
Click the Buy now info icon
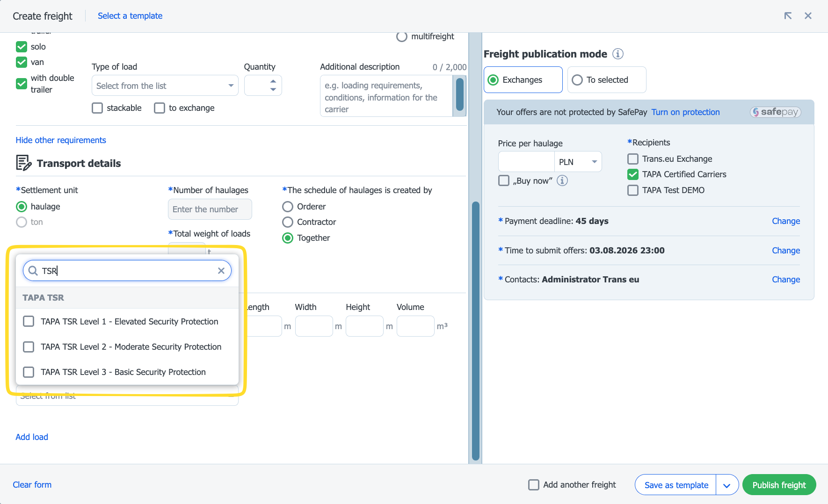[x=562, y=181]
